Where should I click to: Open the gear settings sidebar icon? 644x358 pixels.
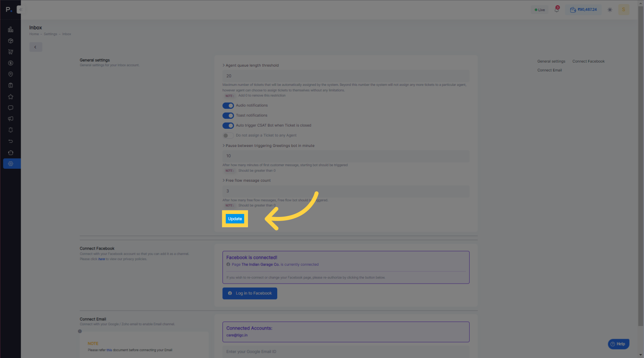click(x=11, y=164)
